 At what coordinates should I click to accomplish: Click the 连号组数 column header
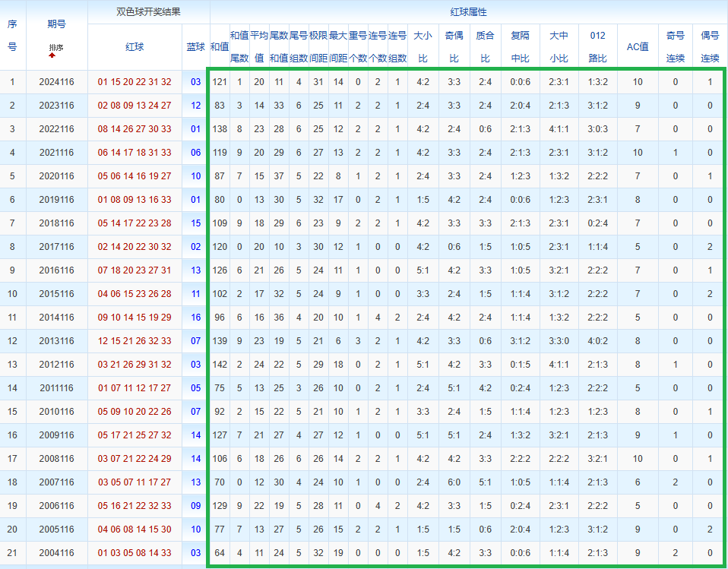(x=397, y=47)
